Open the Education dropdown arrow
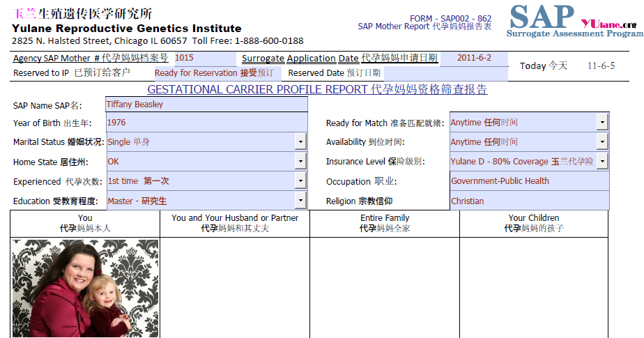Viewport: 644px width, 338px height. (300, 201)
